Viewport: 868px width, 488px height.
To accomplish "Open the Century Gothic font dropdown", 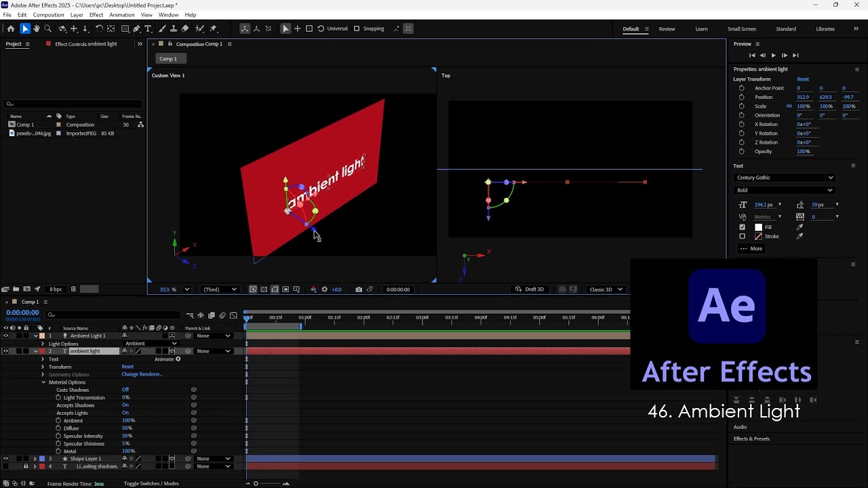I will click(x=785, y=178).
